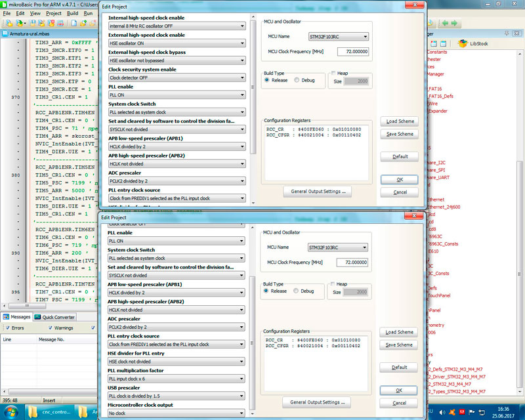This screenshot has width=525, height=420.
Task: Click Cancel in upper Edit Project dialog
Action: point(400,192)
